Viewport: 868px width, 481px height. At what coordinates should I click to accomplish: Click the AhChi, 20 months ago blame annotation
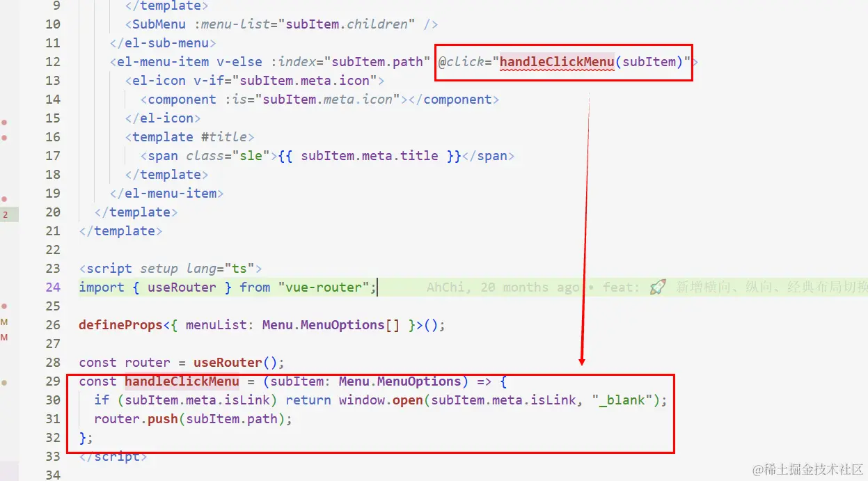503,287
